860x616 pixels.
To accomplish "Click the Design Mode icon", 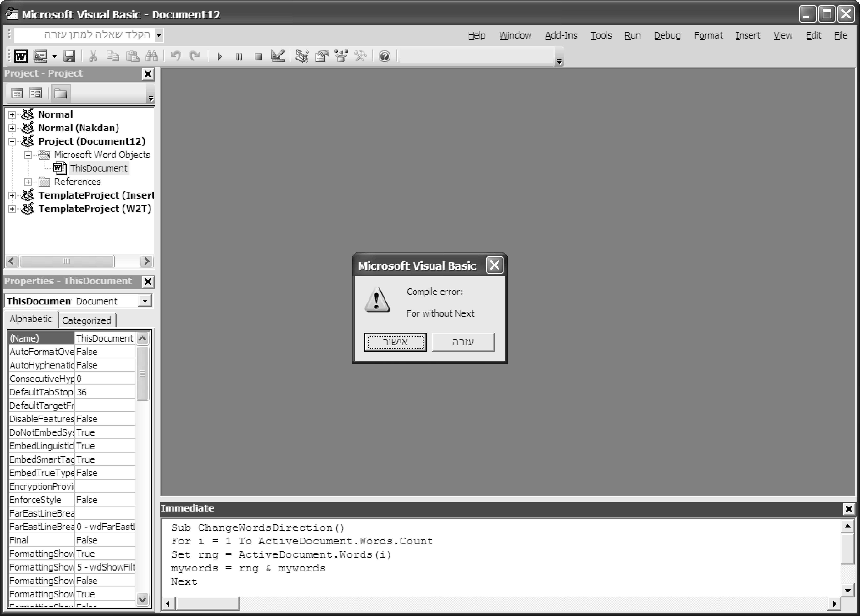I will [278, 57].
